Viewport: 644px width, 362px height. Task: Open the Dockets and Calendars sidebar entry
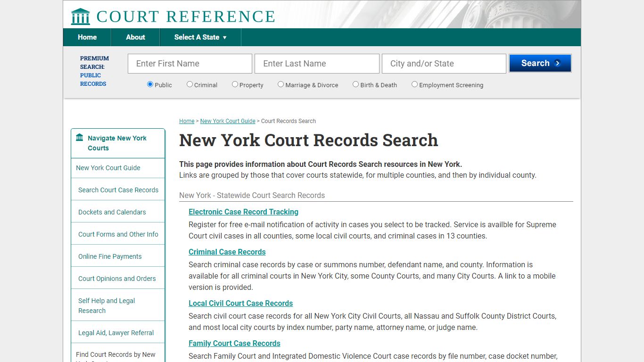pos(112,212)
